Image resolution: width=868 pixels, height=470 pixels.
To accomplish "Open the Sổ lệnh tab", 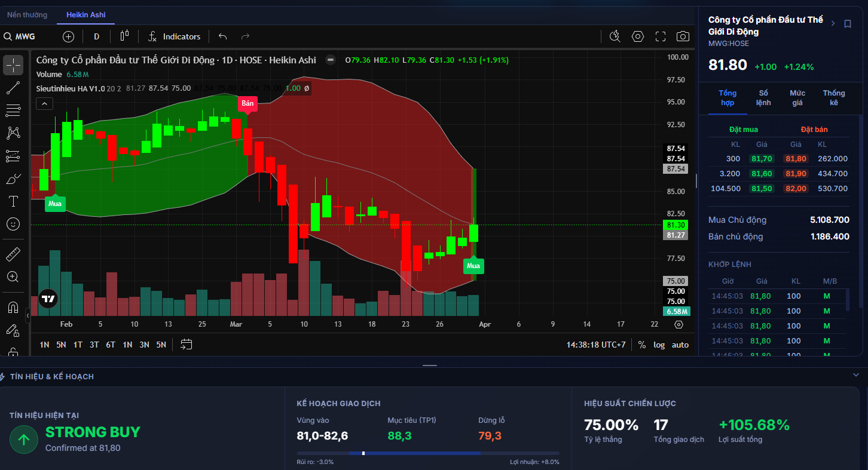I will [x=763, y=98].
